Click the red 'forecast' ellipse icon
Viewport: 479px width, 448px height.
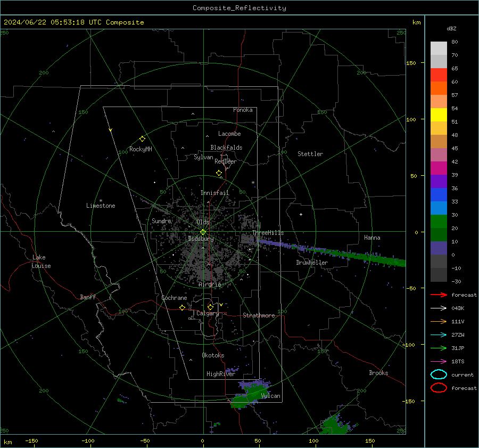(439, 388)
